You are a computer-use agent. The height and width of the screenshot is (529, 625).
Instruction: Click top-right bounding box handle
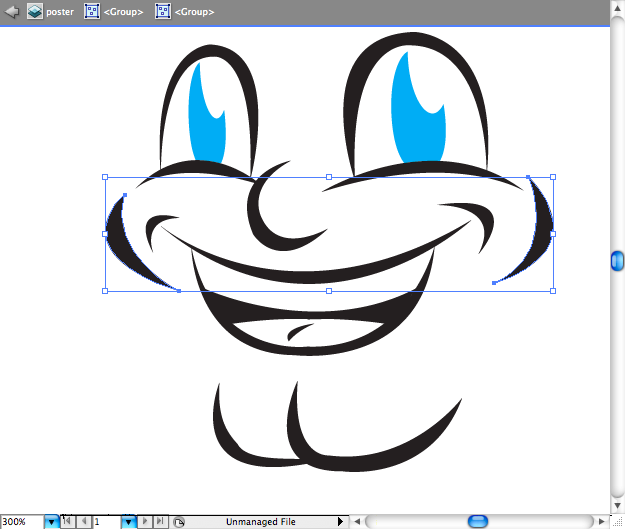553,177
